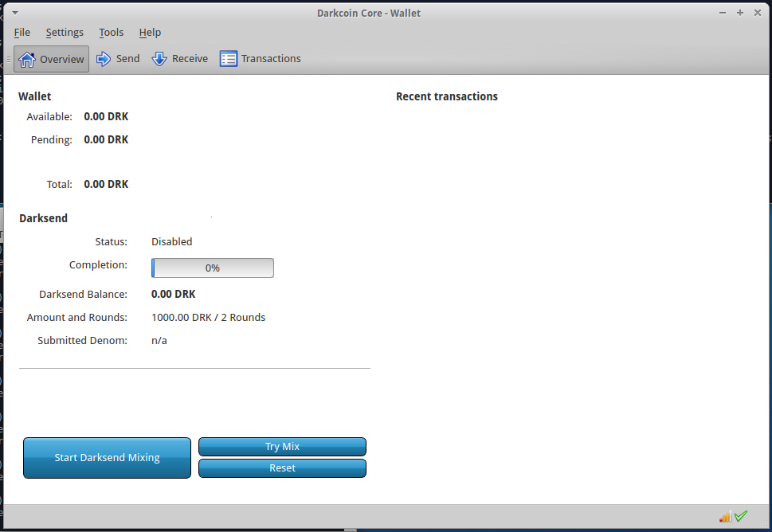This screenshot has width=772, height=532.
Task: Click the Darksend Reset button
Action: [x=282, y=468]
